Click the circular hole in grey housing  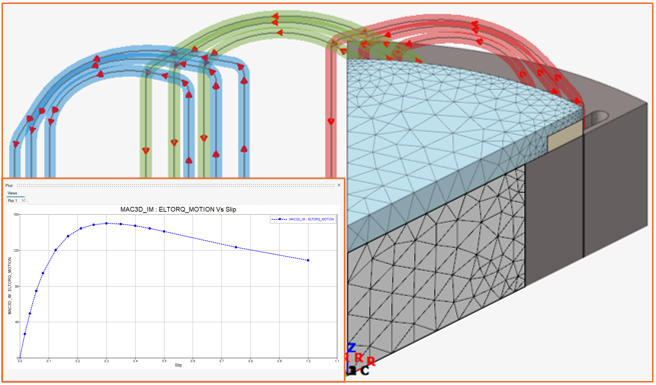[600, 118]
